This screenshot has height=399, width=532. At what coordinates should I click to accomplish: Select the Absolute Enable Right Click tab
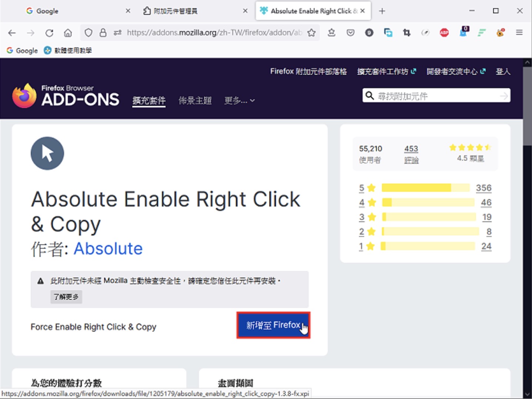pyautogui.click(x=313, y=11)
